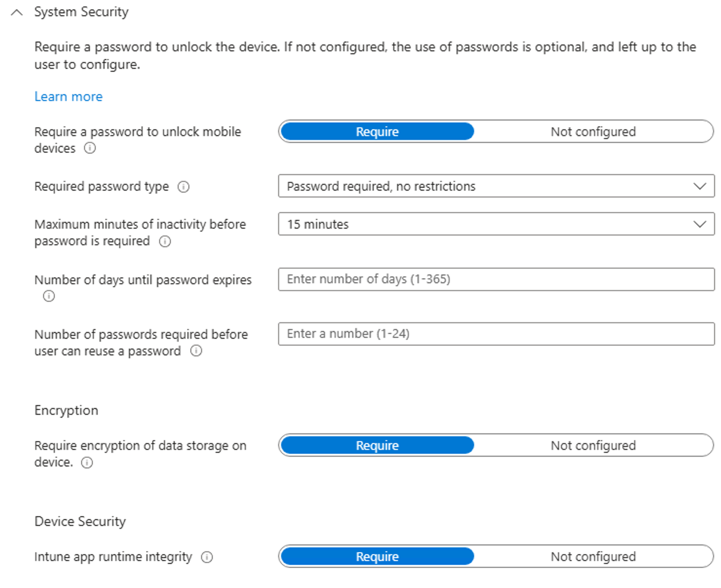This screenshot has width=721, height=588.
Task: Set storage encryption to Not configured
Action: (593, 446)
